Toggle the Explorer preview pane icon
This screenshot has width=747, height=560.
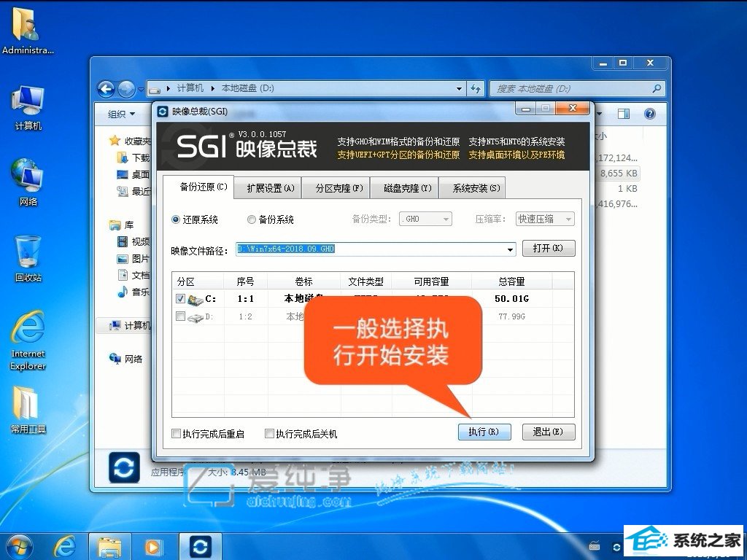click(x=623, y=114)
